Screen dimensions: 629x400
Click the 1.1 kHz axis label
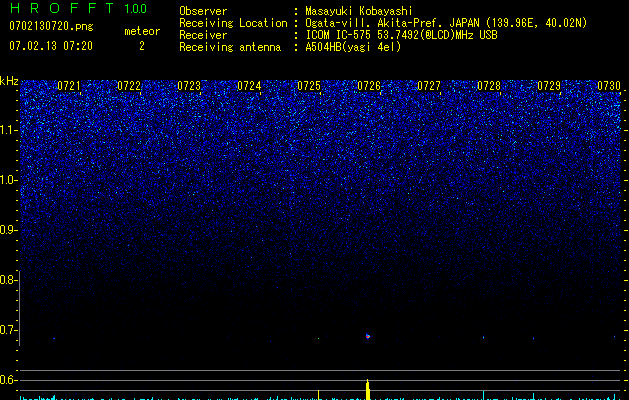(x=8, y=130)
